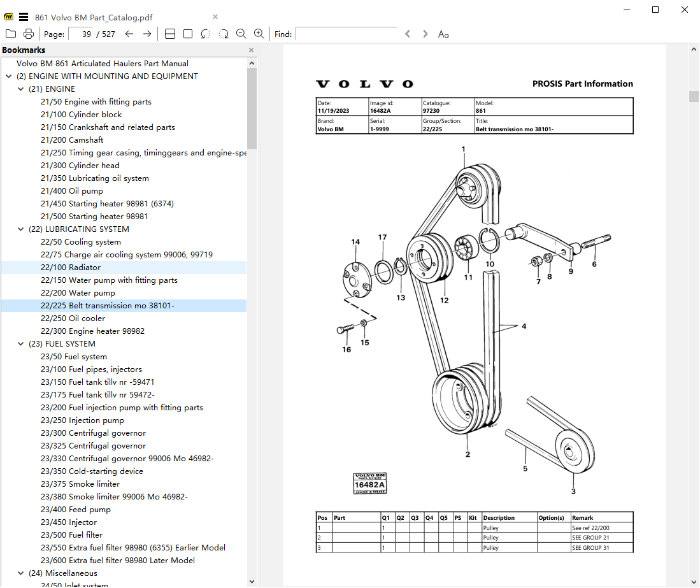Find previous match arrow
The width and height of the screenshot is (700, 588).
(x=407, y=34)
